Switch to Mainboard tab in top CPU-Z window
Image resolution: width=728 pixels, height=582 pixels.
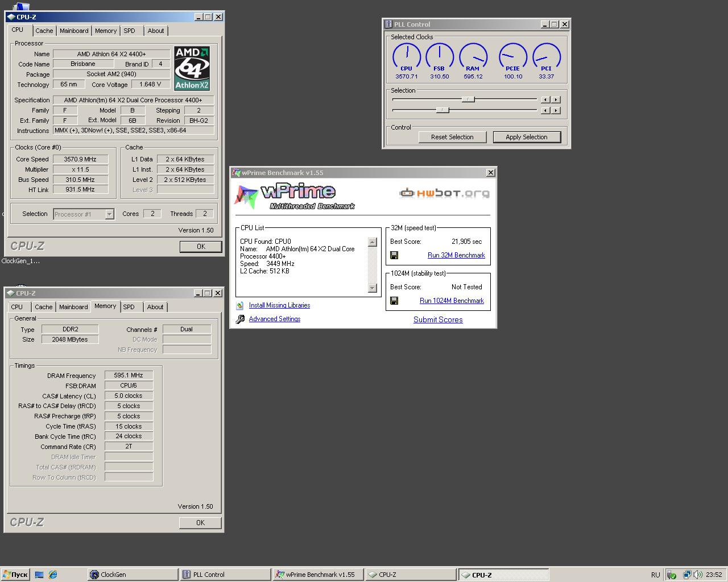(x=74, y=31)
